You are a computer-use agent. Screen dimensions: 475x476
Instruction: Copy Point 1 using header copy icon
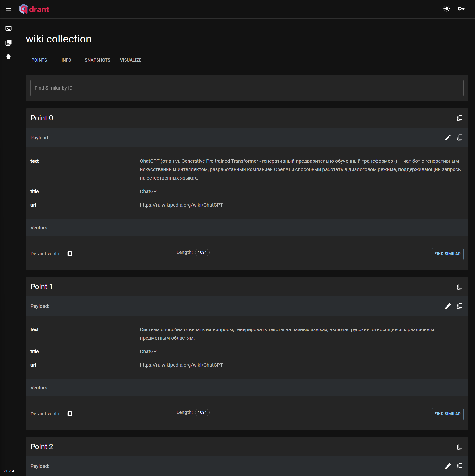[460, 287]
